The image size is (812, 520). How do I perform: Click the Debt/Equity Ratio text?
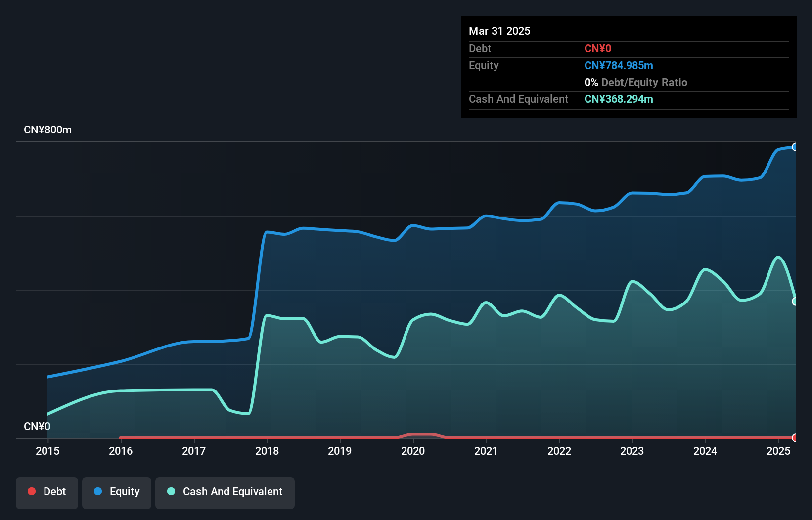(x=644, y=83)
